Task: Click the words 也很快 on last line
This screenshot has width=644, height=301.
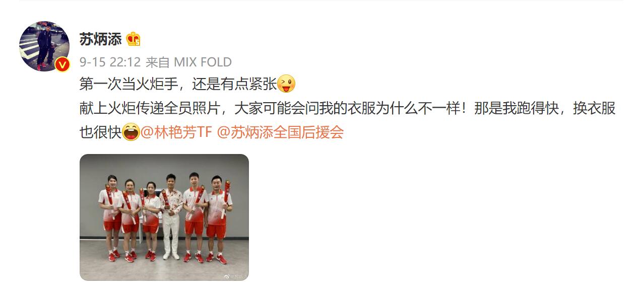Action: point(101,132)
